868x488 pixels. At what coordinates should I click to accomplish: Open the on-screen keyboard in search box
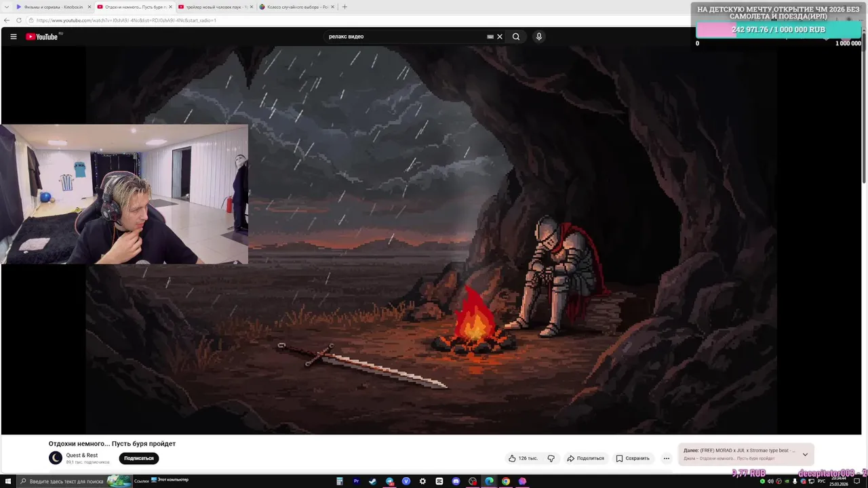click(490, 37)
